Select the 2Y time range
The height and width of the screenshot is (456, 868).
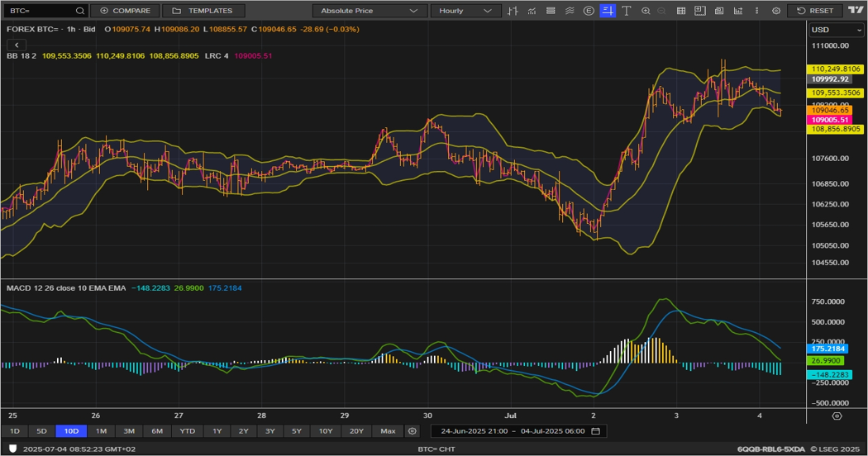pyautogui.click(x=244, y=431)
